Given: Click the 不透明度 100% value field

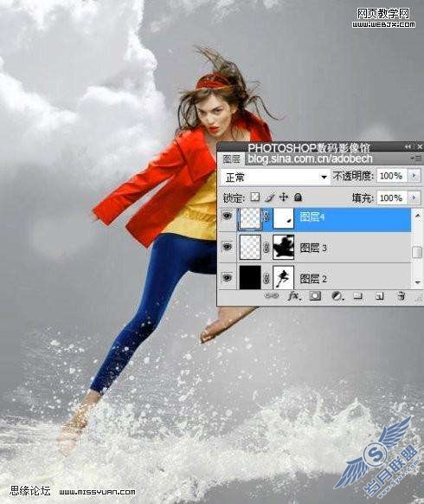Looking at the screenshot, I should point(392,176).
